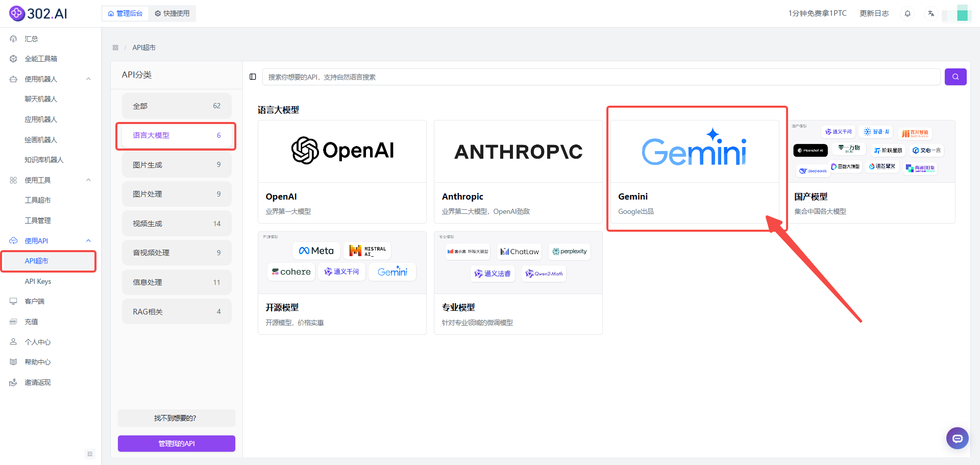
Task: Select the RAG相关 category
Action: [177, 311]
